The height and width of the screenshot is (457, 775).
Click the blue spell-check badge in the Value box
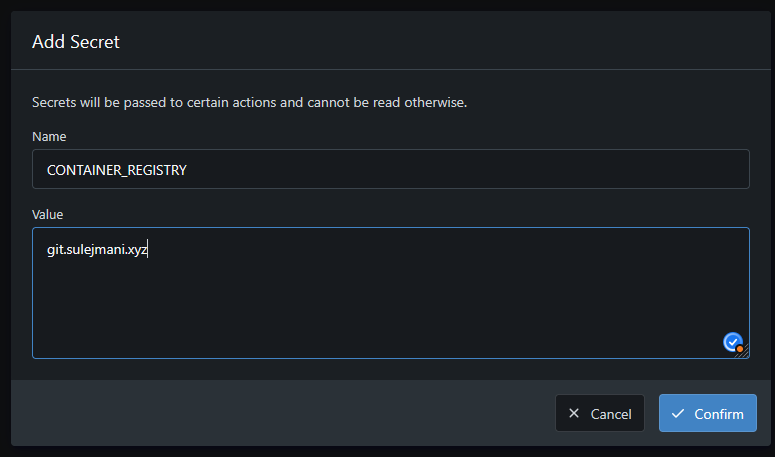point(733,342)
